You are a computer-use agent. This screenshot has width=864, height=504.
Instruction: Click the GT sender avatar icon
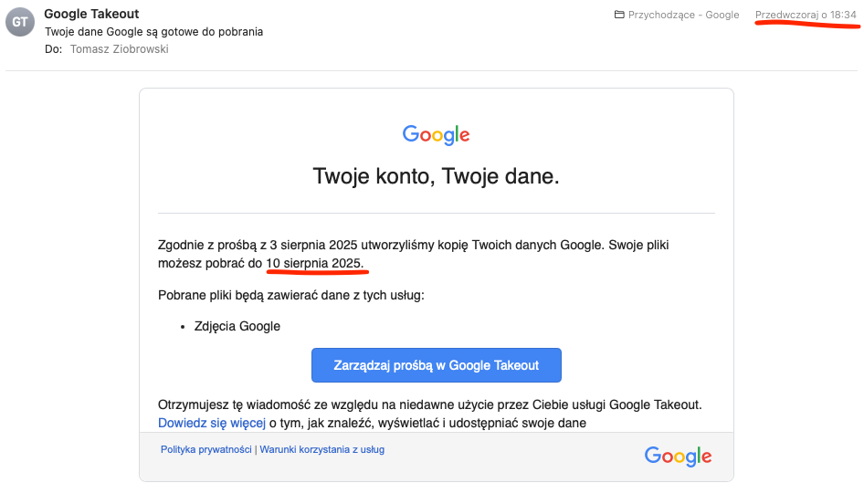(x=20, y=22)
